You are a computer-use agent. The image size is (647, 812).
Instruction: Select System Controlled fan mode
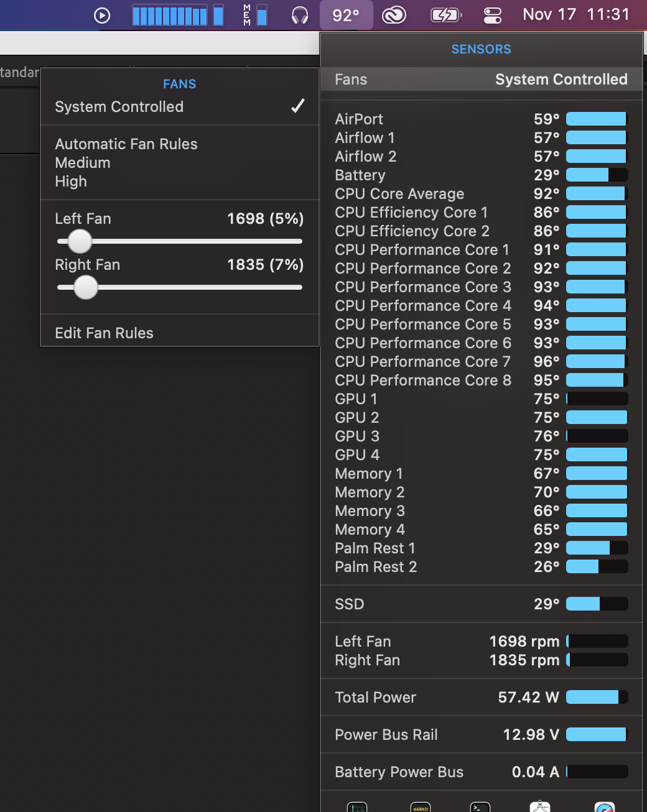[x=179, y=107]
